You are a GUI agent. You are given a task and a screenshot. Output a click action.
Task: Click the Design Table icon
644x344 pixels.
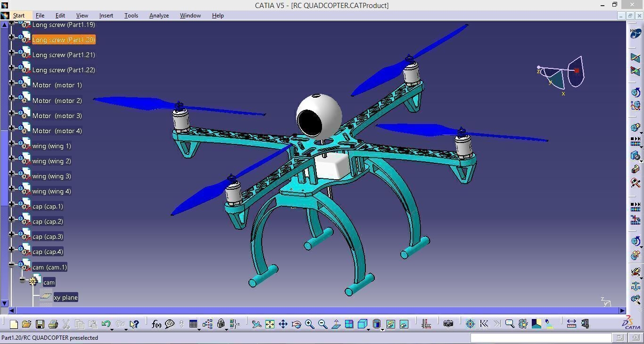click(193, 324)
